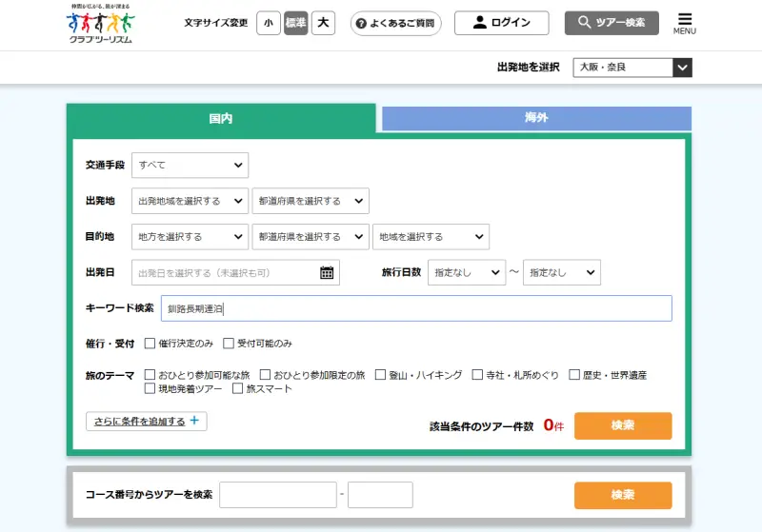Open ツアー検索 in header
Screen dimensions: 762x532
[x=612, y=23]
